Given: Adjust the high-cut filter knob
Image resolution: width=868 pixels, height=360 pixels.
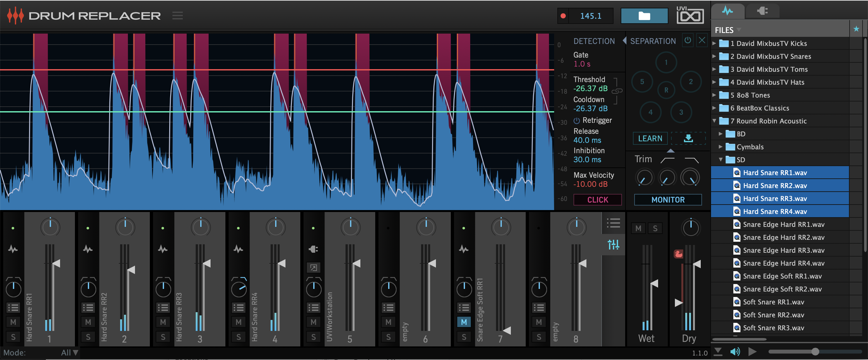Looking at the screenshot, I should coord(690,178).
